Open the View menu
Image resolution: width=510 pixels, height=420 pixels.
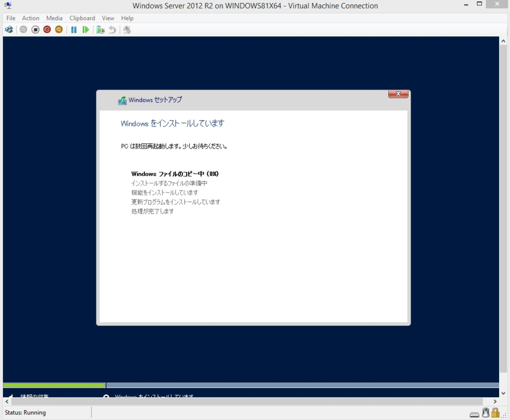[x=108, y=18]
